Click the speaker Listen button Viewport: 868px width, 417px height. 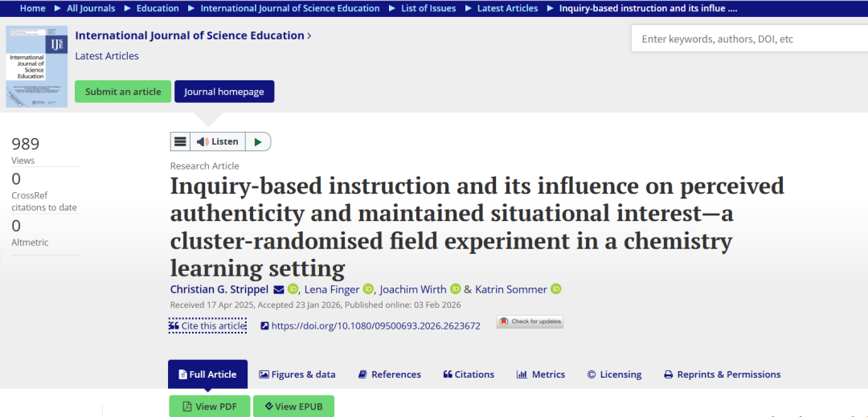coord(218,141)
